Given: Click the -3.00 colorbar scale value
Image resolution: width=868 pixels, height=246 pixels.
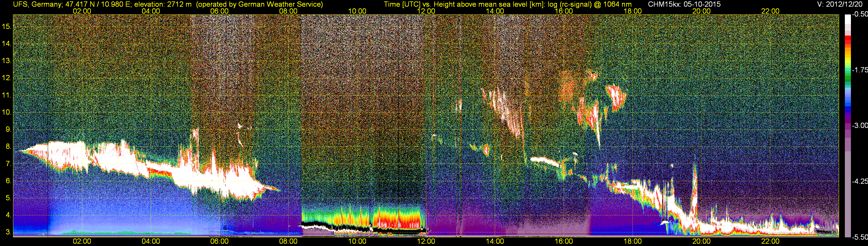Looking at the screenshot, I should point(860,125).
